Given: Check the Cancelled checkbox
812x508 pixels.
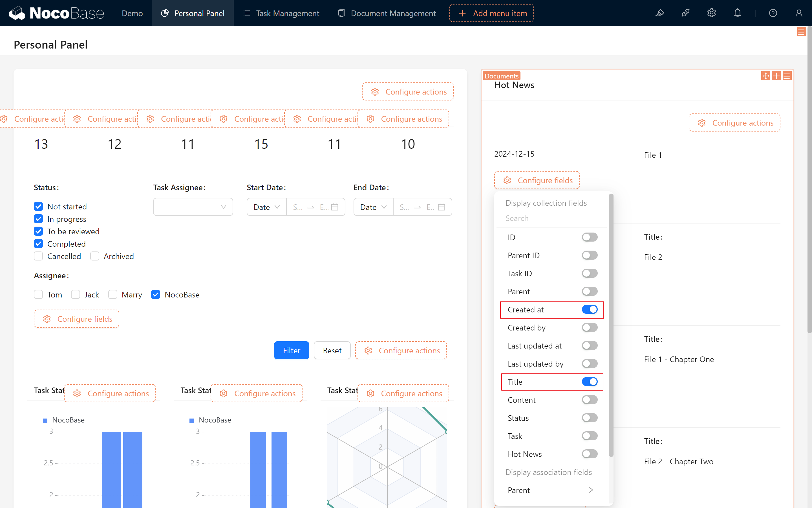Looking at the screenshot, I should point(38,256).
